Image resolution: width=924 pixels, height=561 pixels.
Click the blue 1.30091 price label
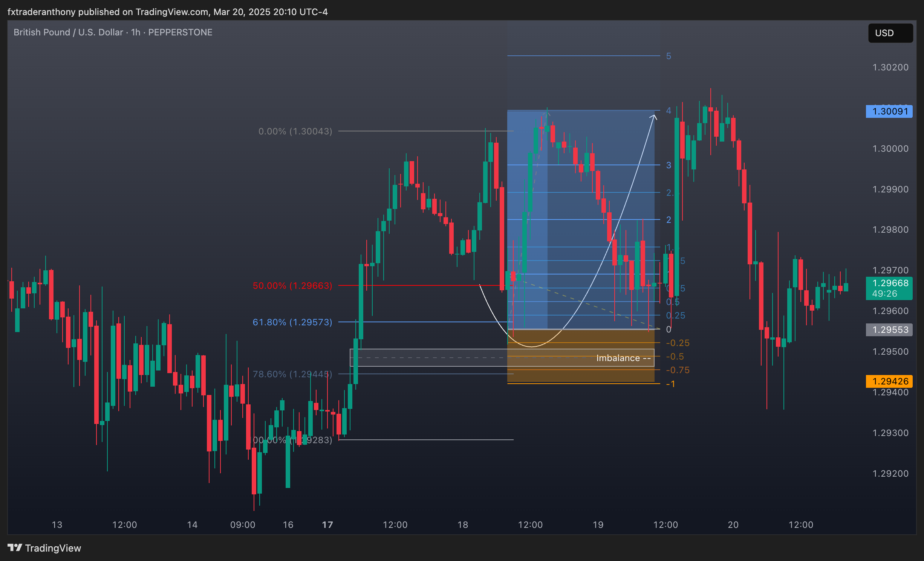pos(889,111)
